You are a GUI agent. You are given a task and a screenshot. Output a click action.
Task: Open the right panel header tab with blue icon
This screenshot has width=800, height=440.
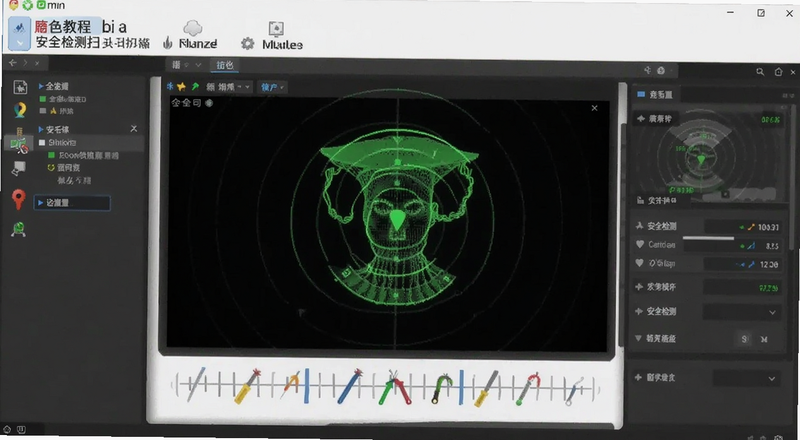click(655, 94)
